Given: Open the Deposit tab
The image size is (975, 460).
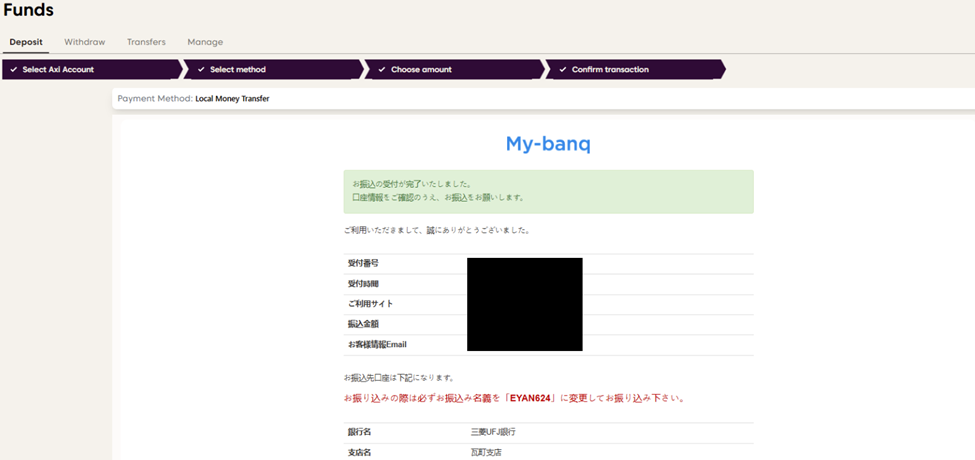Looking at the screenshot, I should (26, 42).
